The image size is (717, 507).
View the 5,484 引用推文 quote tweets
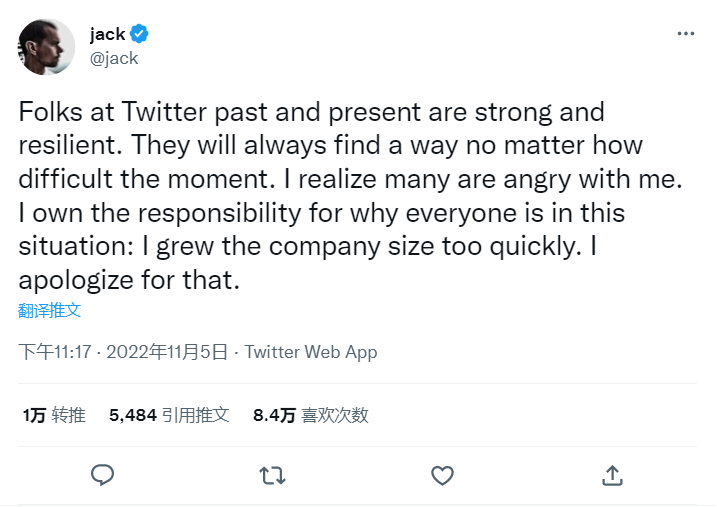[x=169, y=415]
